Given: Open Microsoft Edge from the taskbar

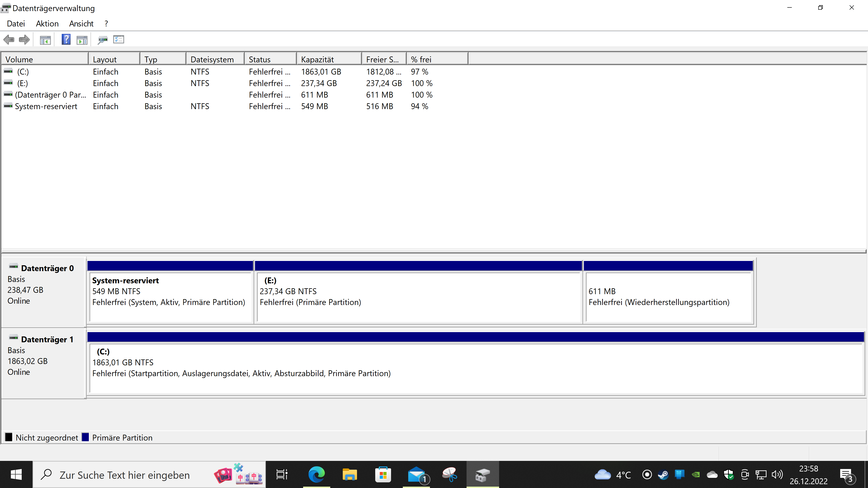Looking at the screenshot, I should (x=316, y=474).
